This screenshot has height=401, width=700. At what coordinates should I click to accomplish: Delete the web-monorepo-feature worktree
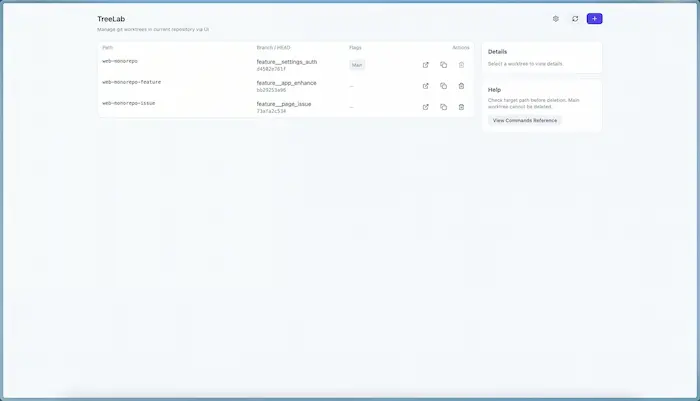461,86
